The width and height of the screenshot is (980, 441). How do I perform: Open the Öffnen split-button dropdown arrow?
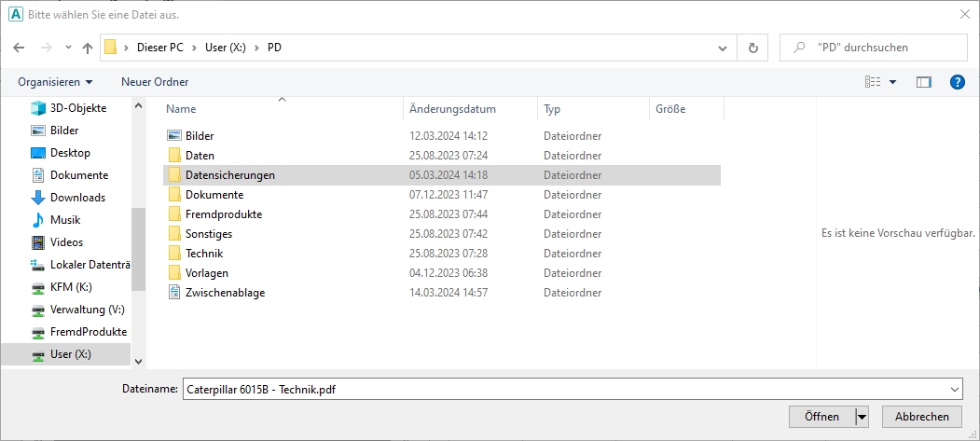pos(862,417)
